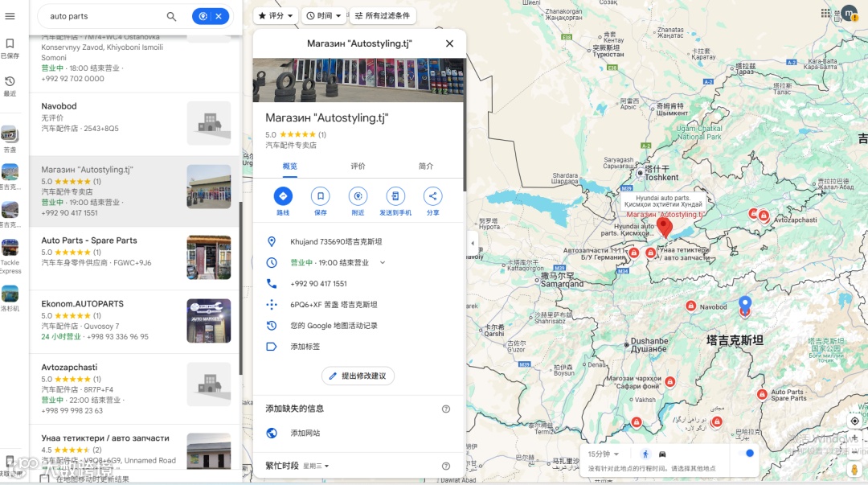Close the Магазин Autostyling.tj detail panel
This screenshot has height=485, width=868.
point(449,43)
